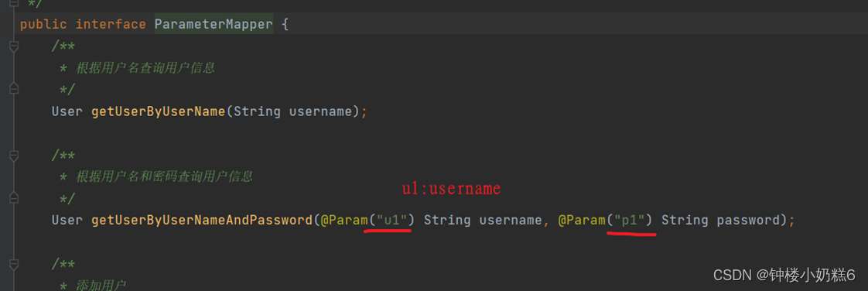Click fold marker ending the first Javadoc comment
This screenshot has width=868, height=291.
(x=14, y=89)
